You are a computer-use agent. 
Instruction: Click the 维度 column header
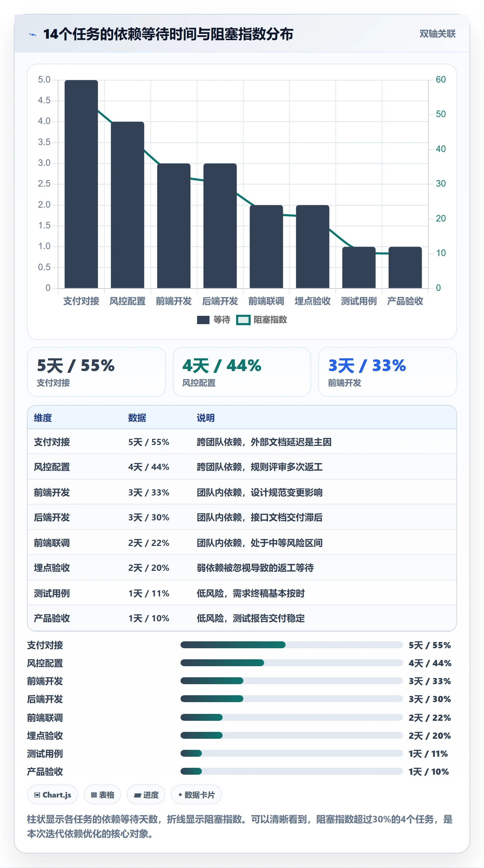pos(43,418)
